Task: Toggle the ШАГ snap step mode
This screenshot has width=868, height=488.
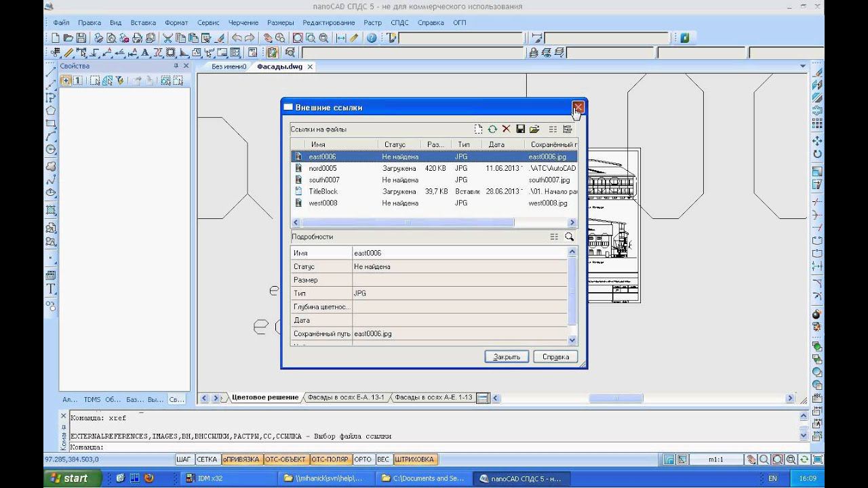Action: (x=184, y=460)
